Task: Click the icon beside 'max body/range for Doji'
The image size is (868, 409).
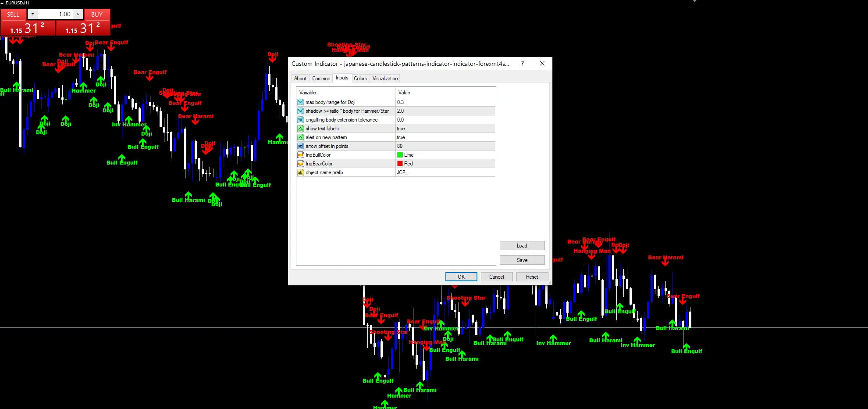Action: [300, 102]
